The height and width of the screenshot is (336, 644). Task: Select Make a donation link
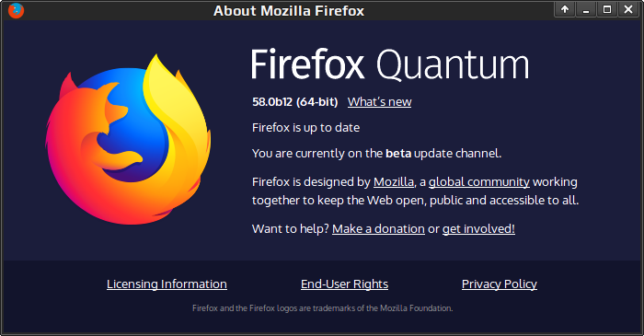pos(378,229)
